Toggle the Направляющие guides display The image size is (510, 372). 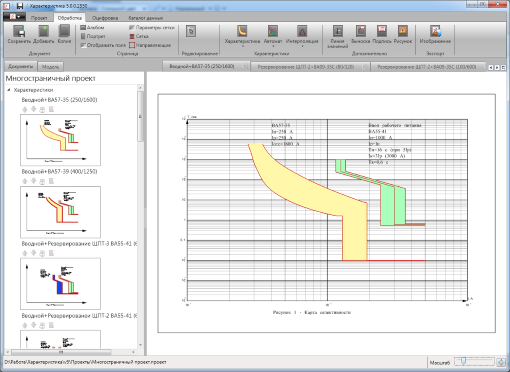[x=150, y=45]
